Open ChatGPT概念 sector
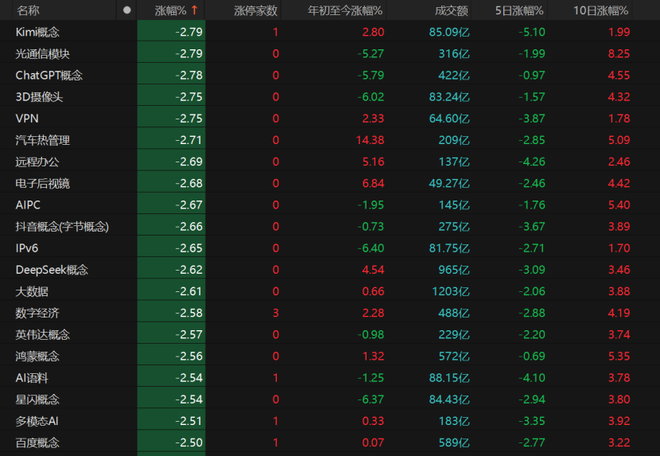This screenshot has height=456, width=660. point(49,75)
